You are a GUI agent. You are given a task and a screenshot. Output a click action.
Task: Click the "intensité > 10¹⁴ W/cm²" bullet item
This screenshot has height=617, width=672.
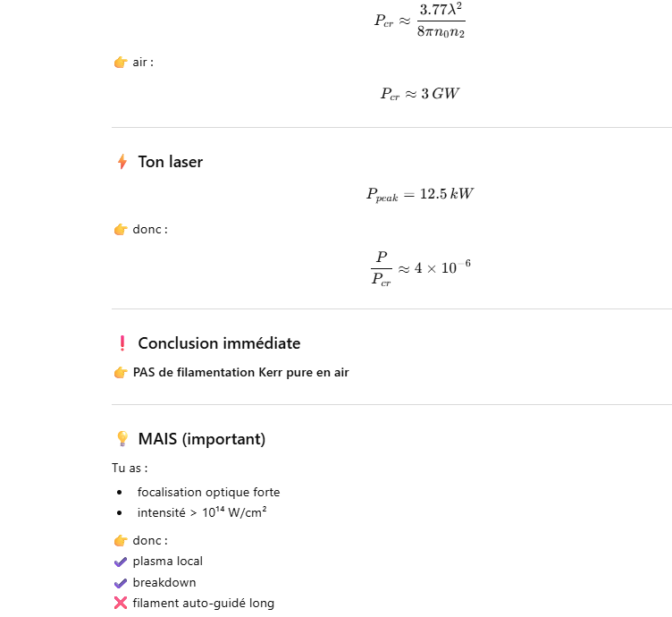(202, 512)
